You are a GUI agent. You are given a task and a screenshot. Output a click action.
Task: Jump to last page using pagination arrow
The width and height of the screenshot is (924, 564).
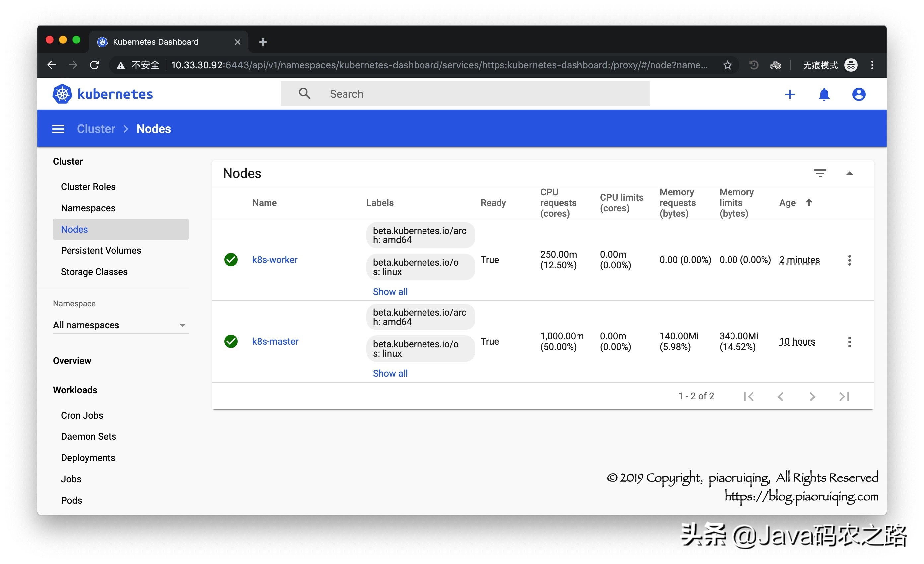point(844,396)
